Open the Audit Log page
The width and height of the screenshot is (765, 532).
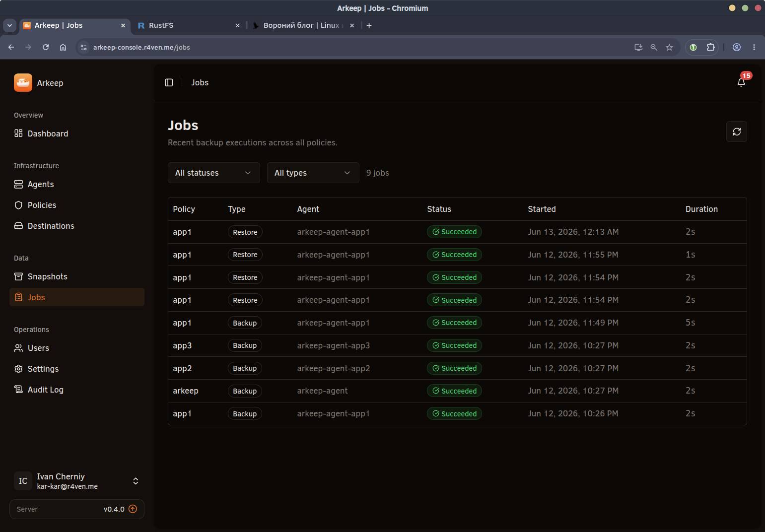77,390
